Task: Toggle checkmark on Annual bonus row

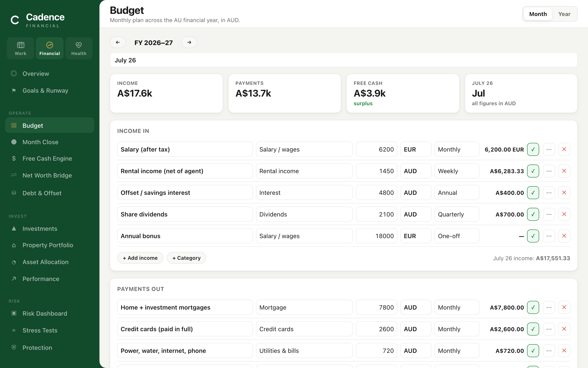Action: pos(533,236)
